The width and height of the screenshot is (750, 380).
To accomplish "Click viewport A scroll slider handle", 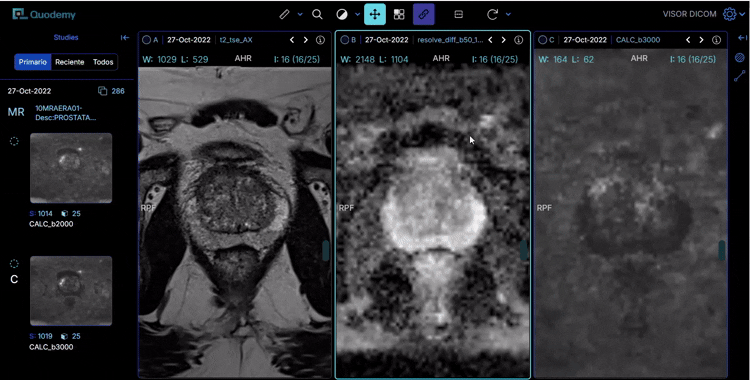I will [x=326, y=251].
